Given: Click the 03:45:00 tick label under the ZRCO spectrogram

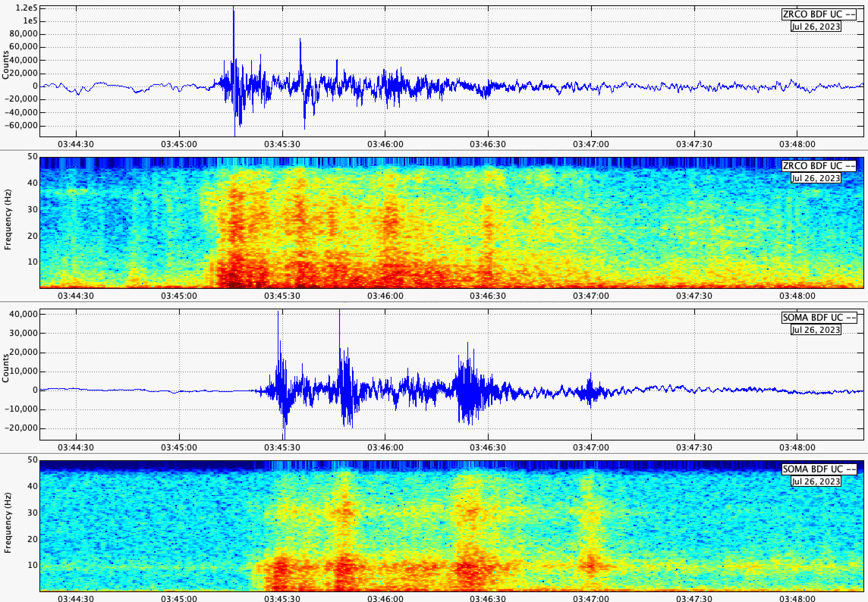Looking at the screenshot, I should (x=179, y=296).
